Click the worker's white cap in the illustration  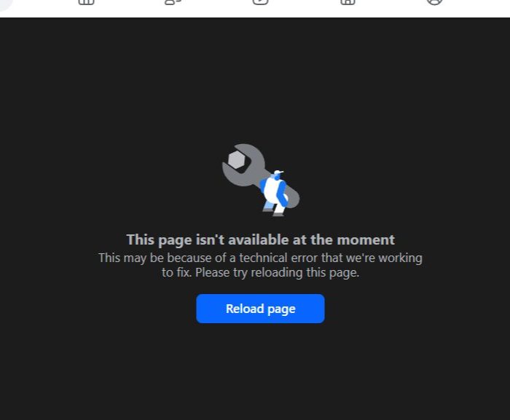[279, 173]
